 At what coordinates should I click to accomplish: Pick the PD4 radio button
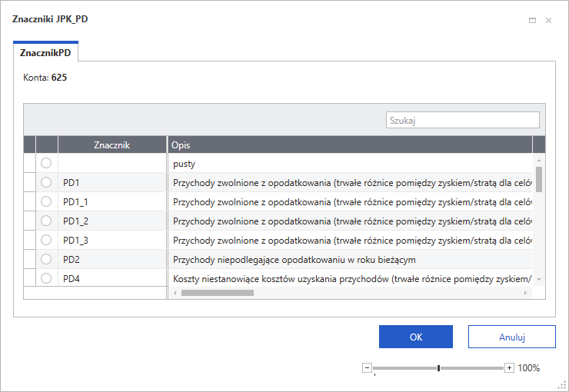[46, 278]
